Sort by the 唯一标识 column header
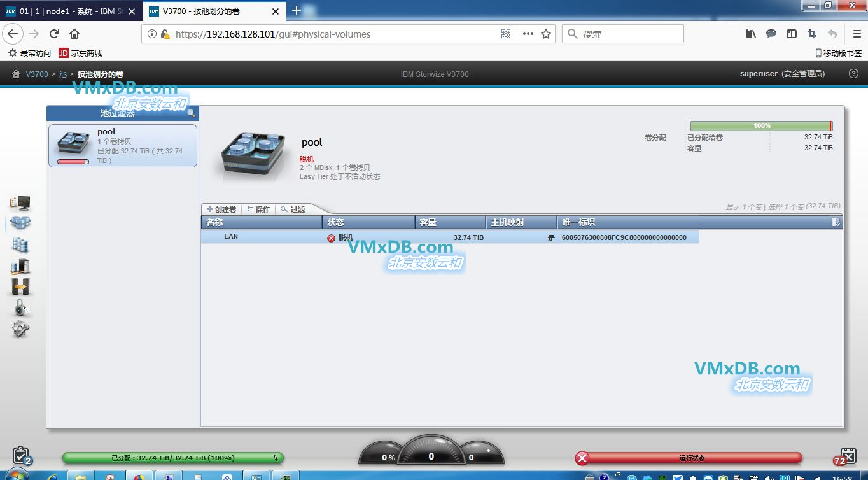 click(x=627, y=222)
